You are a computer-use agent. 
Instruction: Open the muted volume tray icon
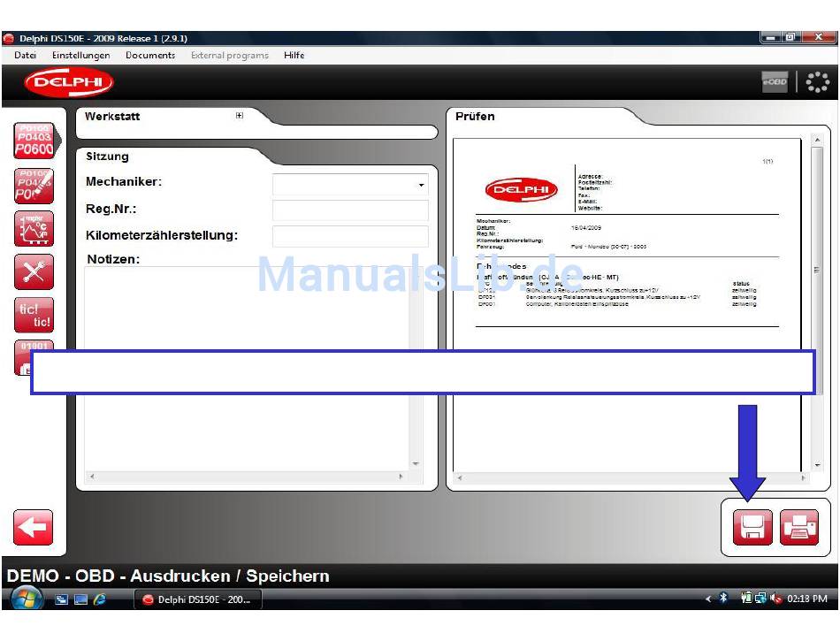click(x=775, y=599)
